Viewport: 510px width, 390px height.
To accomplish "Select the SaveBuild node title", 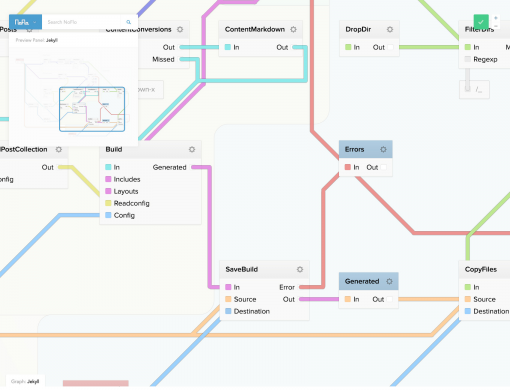I will click(x=242, y=269).
